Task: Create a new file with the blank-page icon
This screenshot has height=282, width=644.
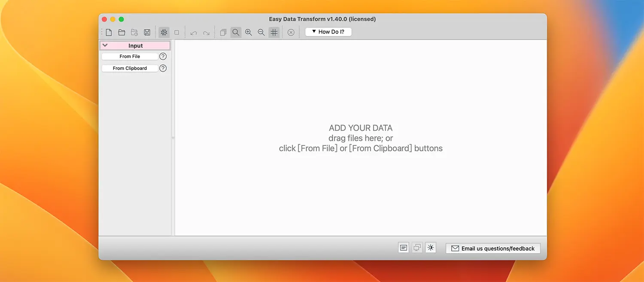Action: tap(109, 32)
